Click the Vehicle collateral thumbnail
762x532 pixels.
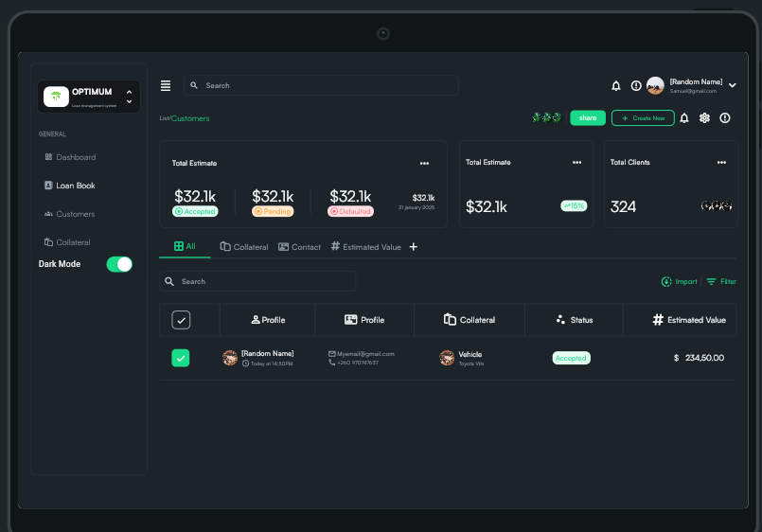(x=447, y=358)
